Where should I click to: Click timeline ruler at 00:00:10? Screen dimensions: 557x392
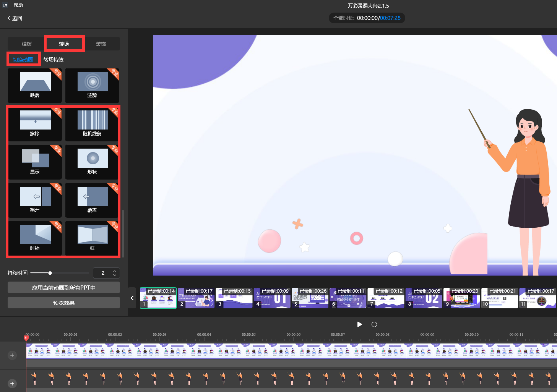tap(472, 335)
